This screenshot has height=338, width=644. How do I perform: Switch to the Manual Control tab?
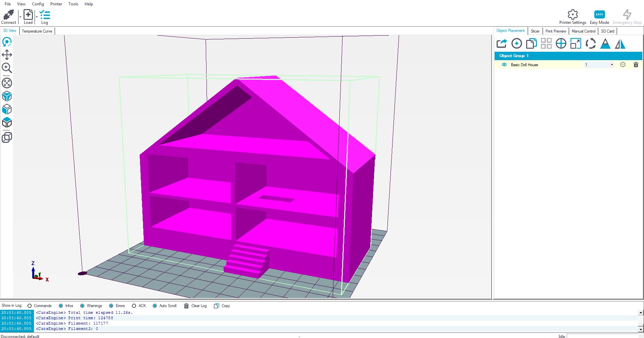tap(584, 31)
